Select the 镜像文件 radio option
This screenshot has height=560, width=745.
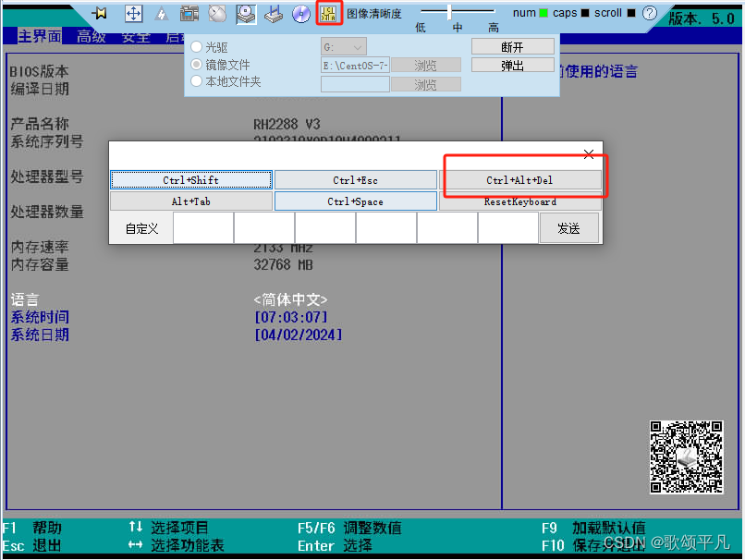click(197, 64)
